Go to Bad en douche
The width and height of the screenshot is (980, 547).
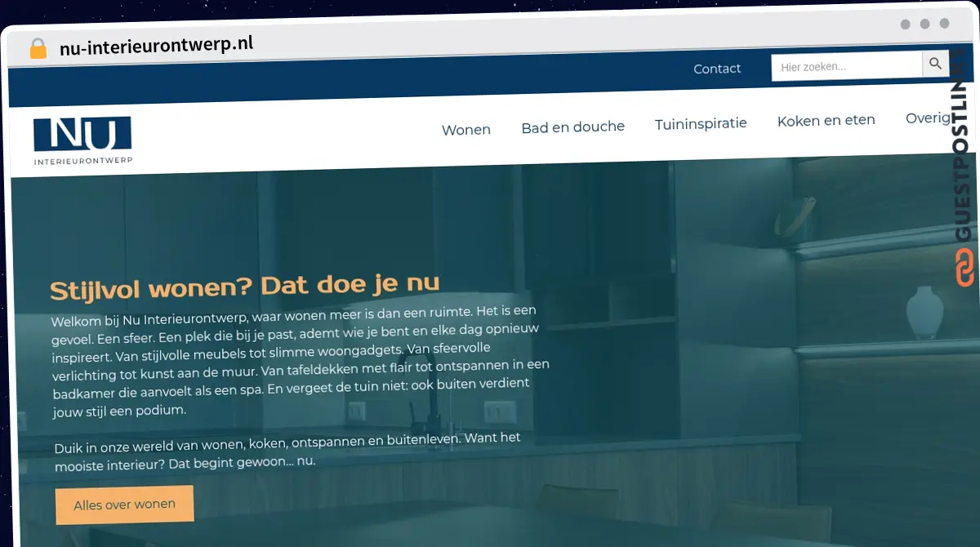[x=572, y=127]
